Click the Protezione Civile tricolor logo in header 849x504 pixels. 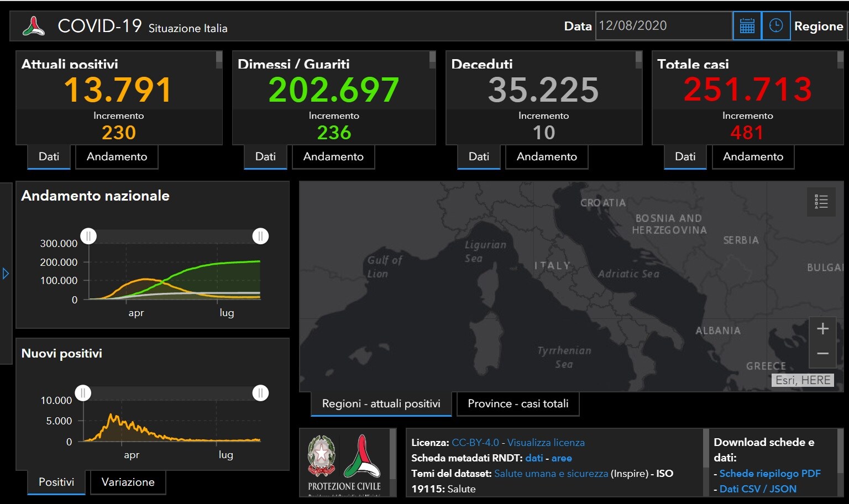[34, 26]
